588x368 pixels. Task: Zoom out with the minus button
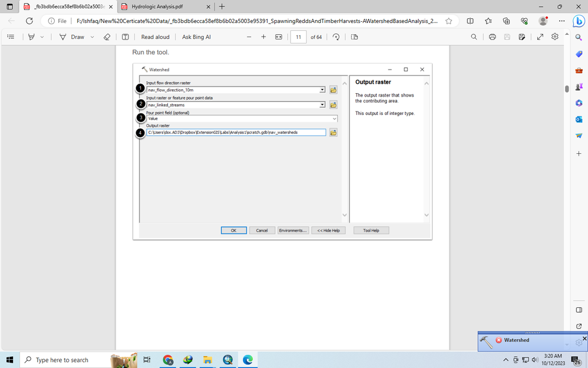coord(249,37)
